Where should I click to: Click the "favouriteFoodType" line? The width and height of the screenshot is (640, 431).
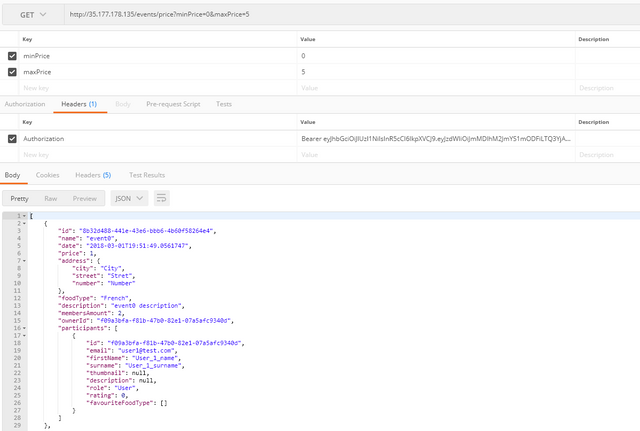(127, 403)
